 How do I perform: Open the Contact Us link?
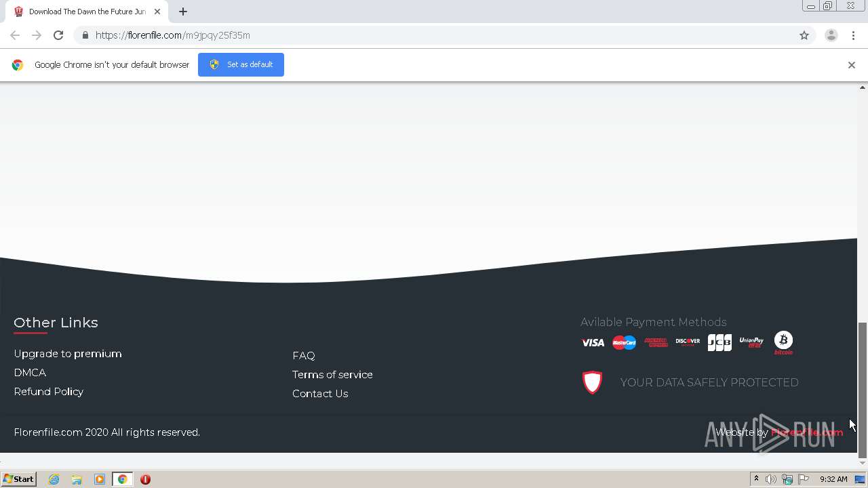coord(320,394)
